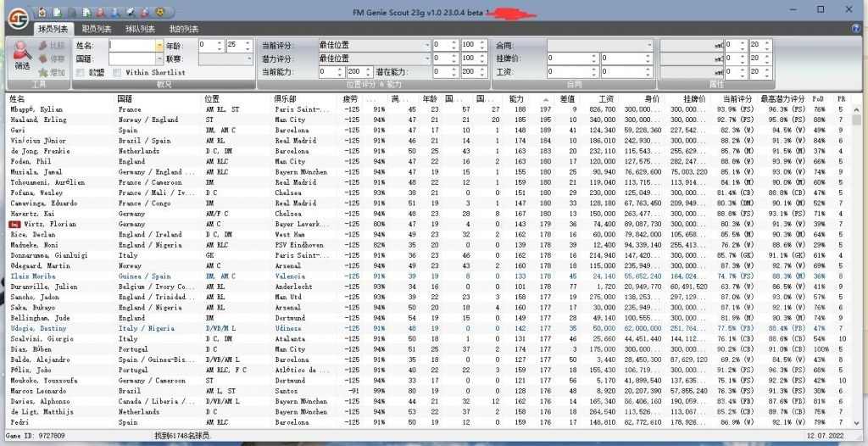
Task: Click the 停赛 icon in tools group
Action: (x=42, y=59)
